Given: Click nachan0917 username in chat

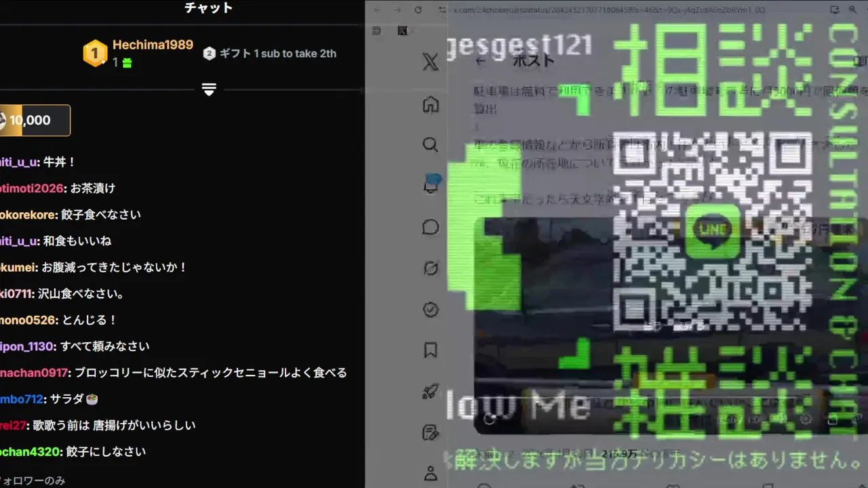Looking at the screenshot, I should click(x=34, y=373).
